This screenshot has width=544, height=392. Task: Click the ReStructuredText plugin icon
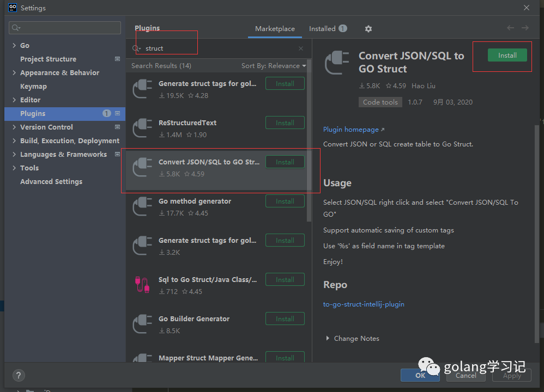click(x=142, y=128)
